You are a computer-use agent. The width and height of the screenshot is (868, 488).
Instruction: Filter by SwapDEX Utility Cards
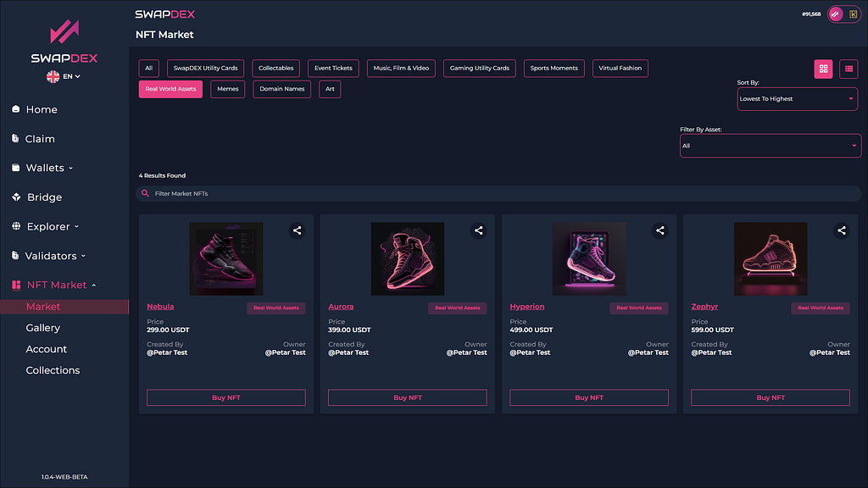click(205, 68)
